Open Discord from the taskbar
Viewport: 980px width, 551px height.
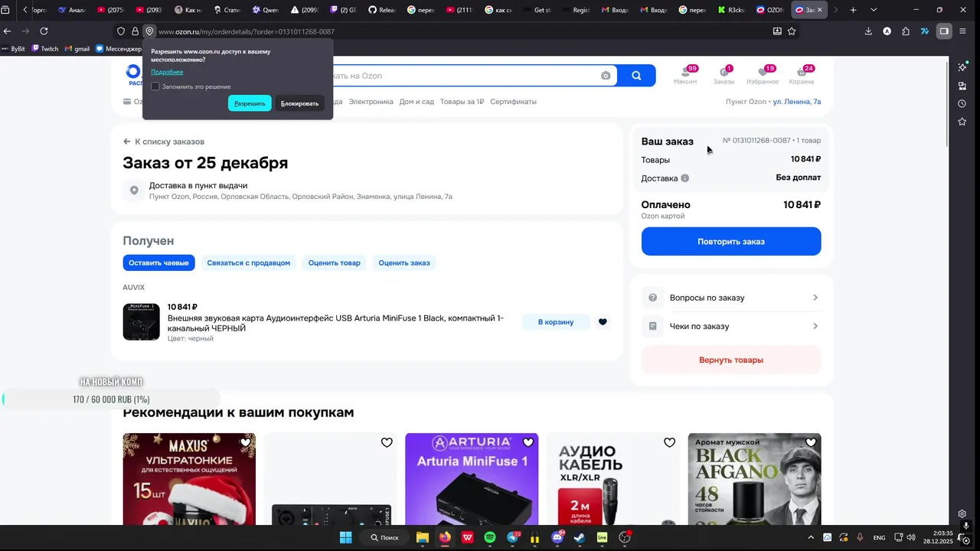(557, 537)
